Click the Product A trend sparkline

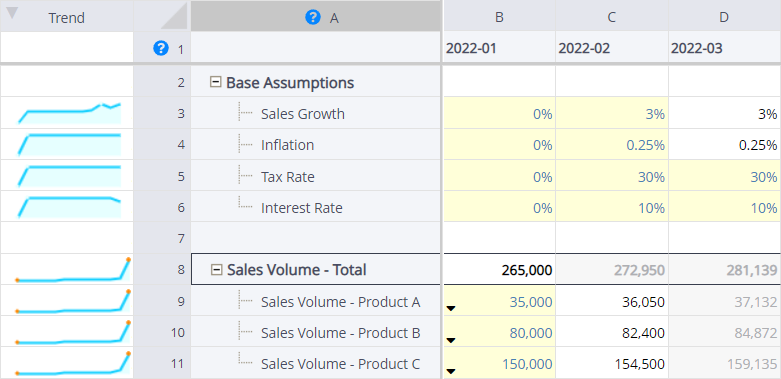coord(73,301)
